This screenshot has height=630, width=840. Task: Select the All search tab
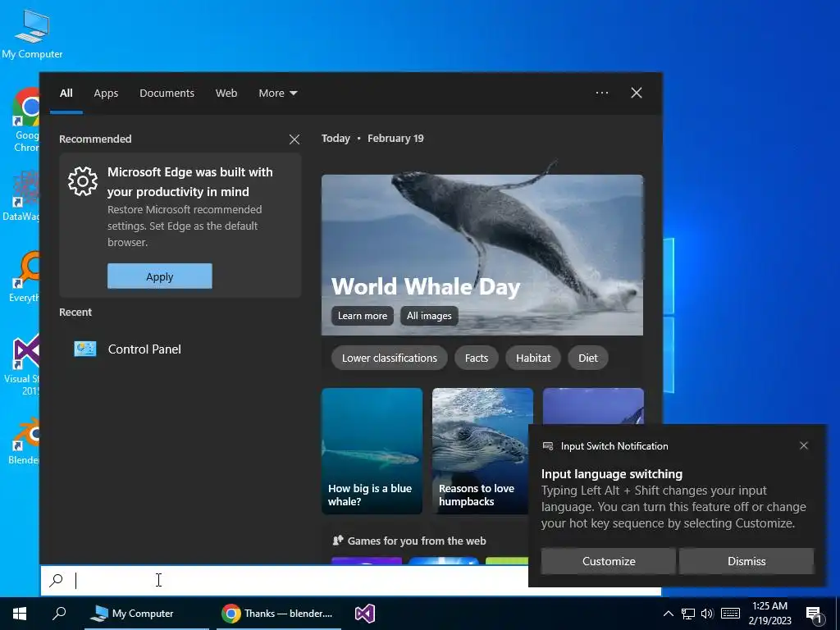pyautogui.click(x=66, y=94)
